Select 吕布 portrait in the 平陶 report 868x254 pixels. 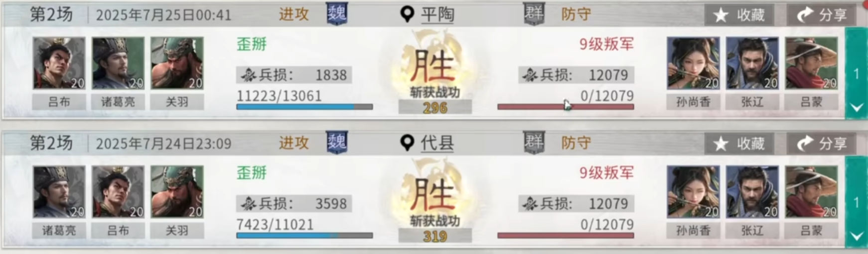(59, 63)
